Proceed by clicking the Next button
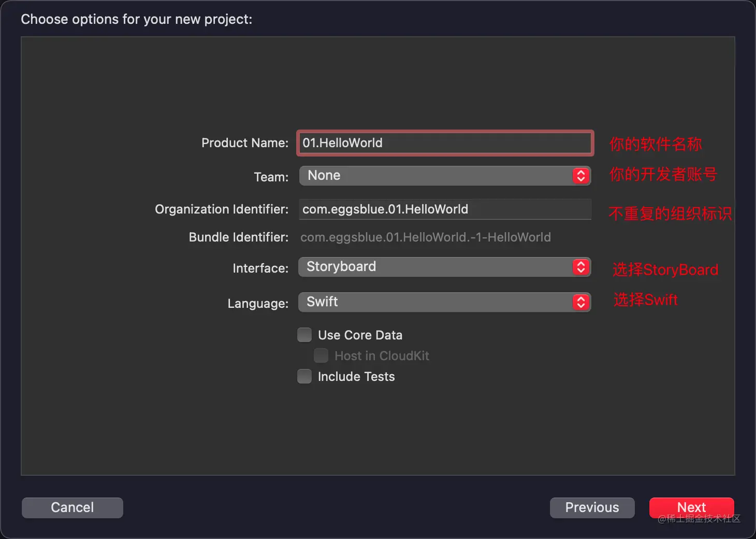Image resolution: width=756 pixels, height=539 pixels. [x=691, y=507]
